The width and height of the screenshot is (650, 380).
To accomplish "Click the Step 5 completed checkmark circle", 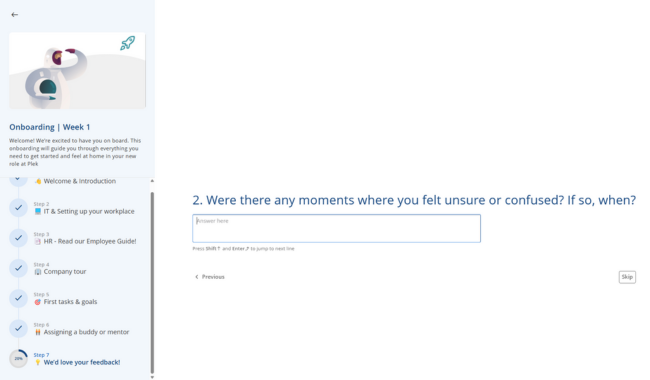I will 18,298.
